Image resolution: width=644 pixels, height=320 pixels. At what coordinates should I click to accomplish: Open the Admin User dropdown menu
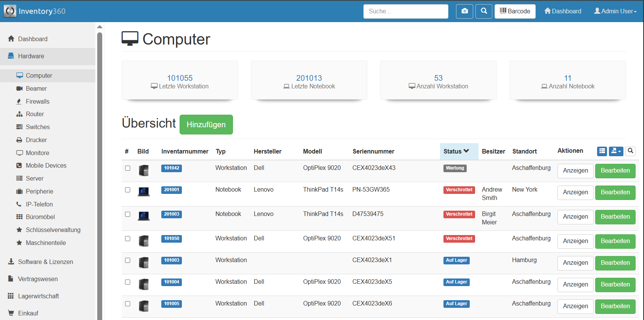click(x=615, y=11)
